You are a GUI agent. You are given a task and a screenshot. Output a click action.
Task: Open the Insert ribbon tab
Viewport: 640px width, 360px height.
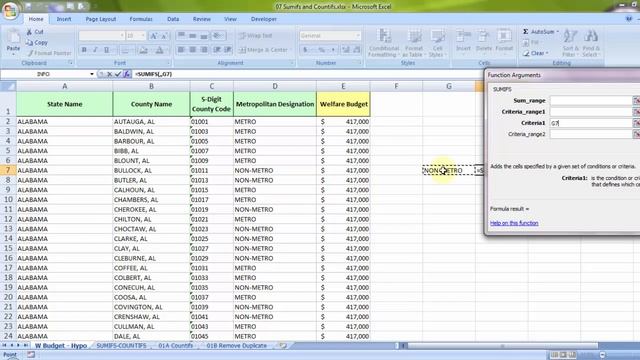tap(64, 19)
